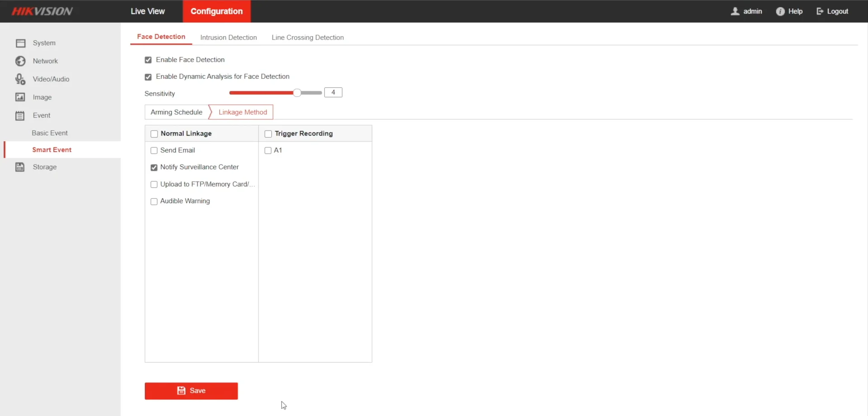Uncheck Enable Dynamic Analysis for Face Detection
The image size is (868, 416).
[148, 77]
